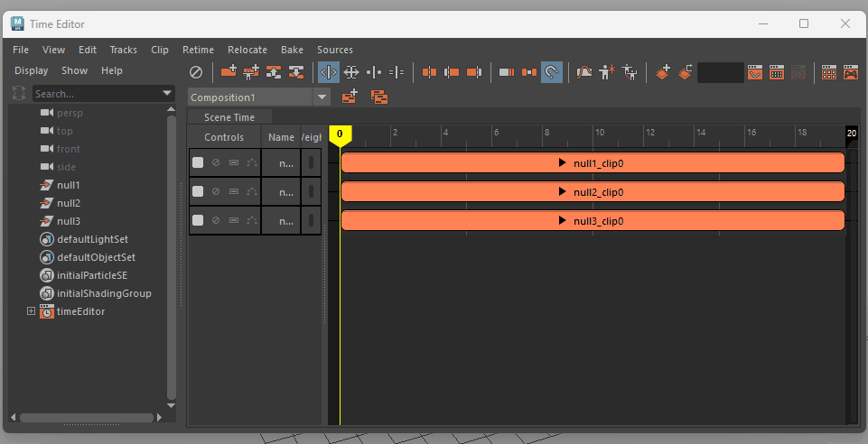Open the Retime menu
Viewport: 868px width, 444px height.
coord(198,50)
